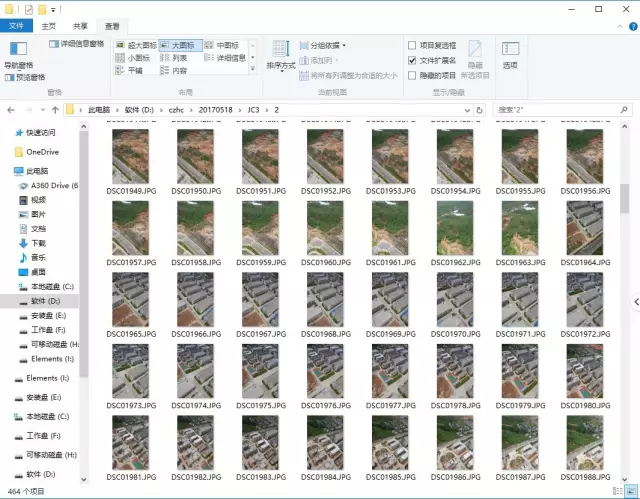Click Hide selected items icon

pyautogui.click(x=475, y=54)
